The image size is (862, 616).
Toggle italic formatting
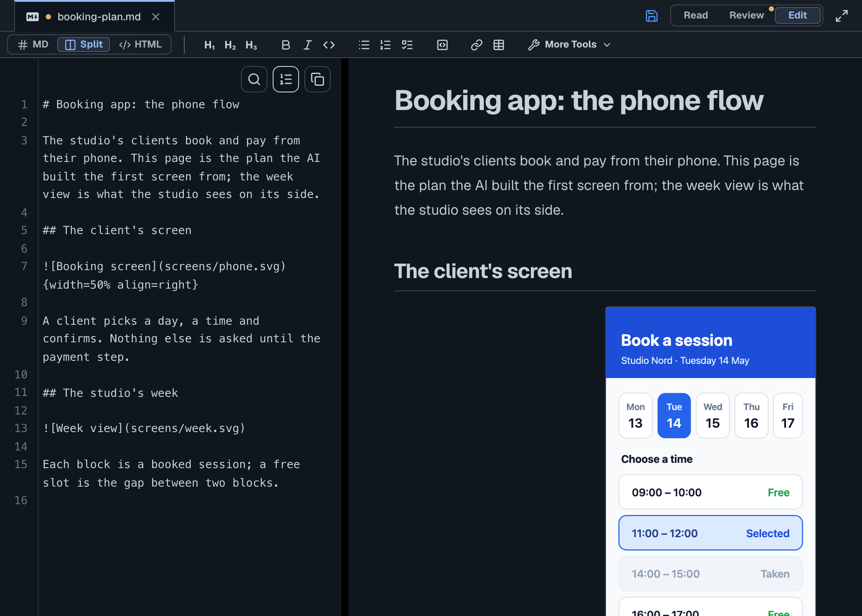[x=307, y=45]
